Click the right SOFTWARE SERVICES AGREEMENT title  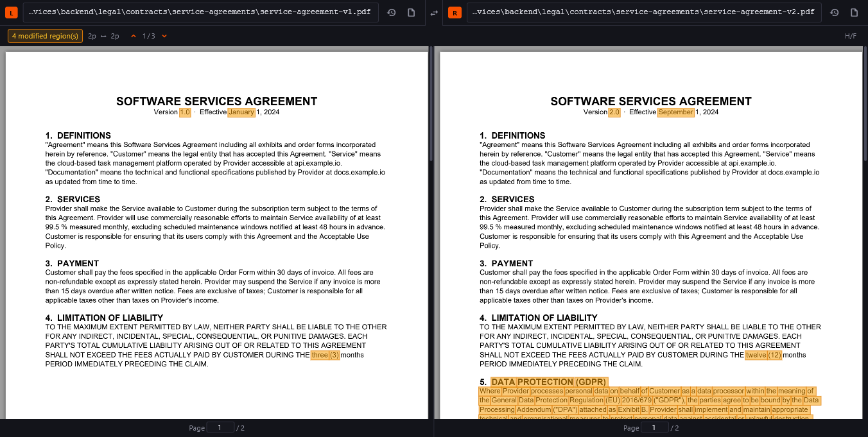651,101
